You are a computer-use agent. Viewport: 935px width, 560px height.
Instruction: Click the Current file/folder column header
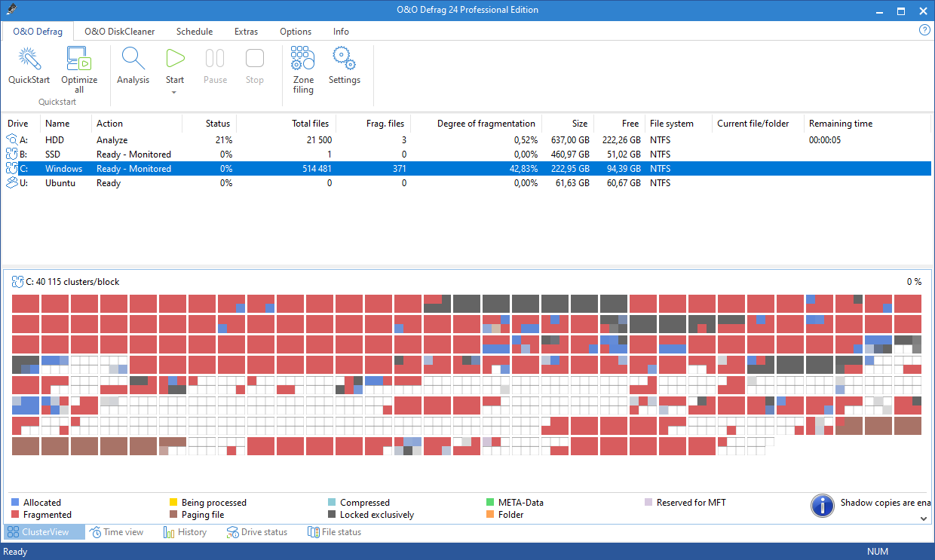click(x=753, y=124)
